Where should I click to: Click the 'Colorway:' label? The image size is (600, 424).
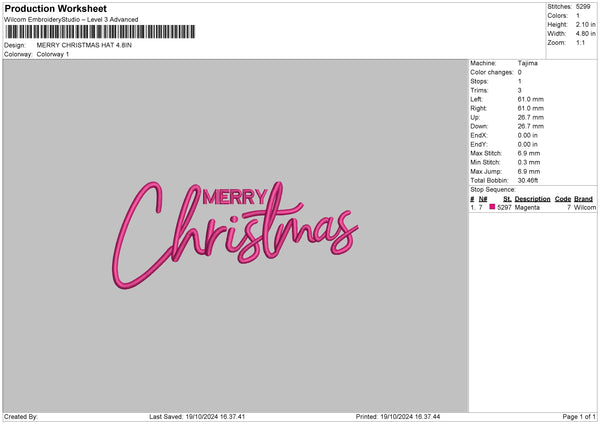[x=18, y=54]
